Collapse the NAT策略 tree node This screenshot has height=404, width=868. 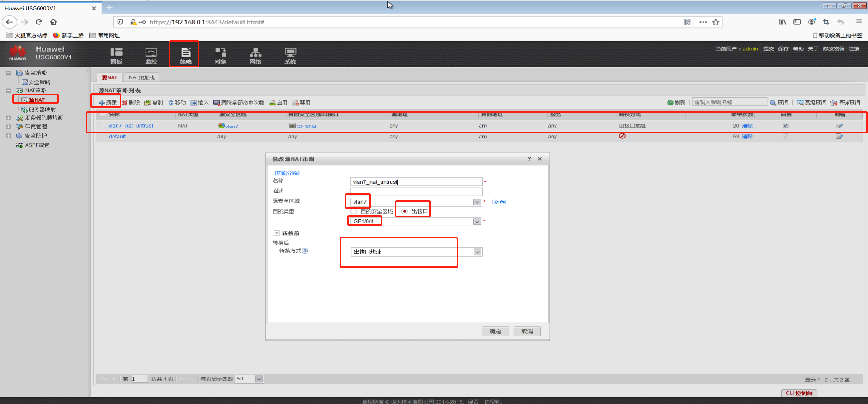click(x=9, y=90)
